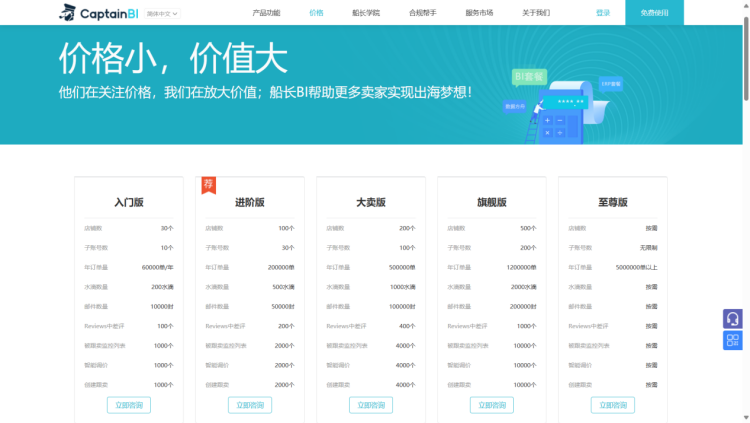Click the red 荐 recommended ribbon badge
The image size is (750, 423).
click(x=208, y=185)
